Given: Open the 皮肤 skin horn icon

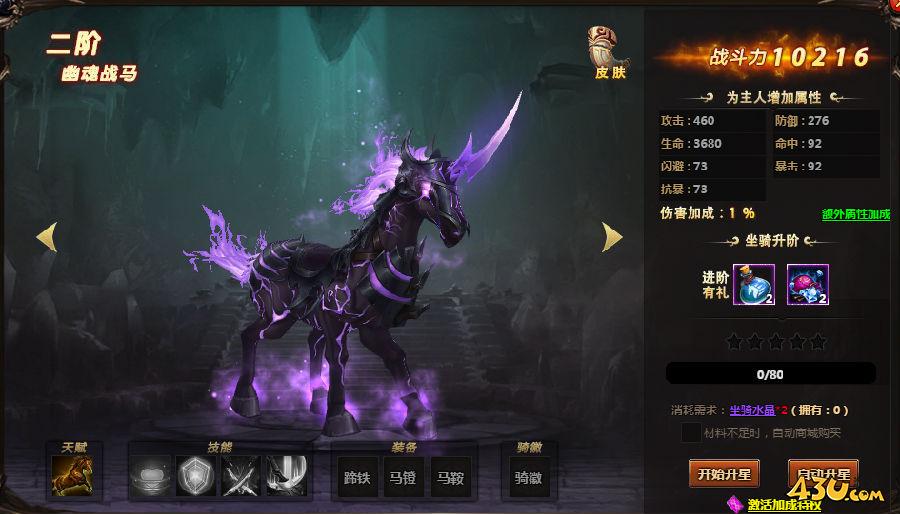Looking at the screenshot, I should coord(607,52).
